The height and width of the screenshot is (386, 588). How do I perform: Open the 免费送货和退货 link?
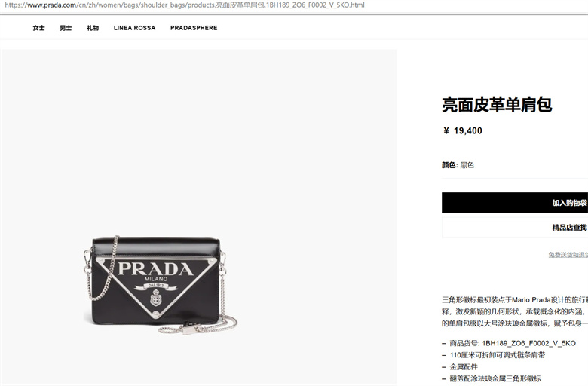pyautogui.click(x=568, y=255)
